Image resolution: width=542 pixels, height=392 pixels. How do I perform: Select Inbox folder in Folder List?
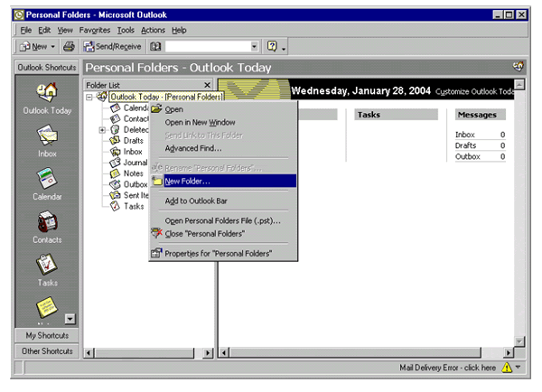point(126,152)
